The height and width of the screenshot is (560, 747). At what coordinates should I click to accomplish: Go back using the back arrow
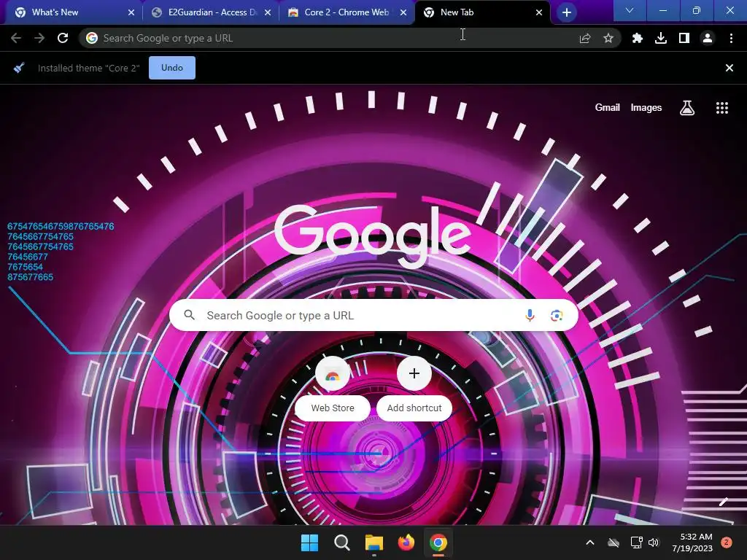[x=16, y=38]
